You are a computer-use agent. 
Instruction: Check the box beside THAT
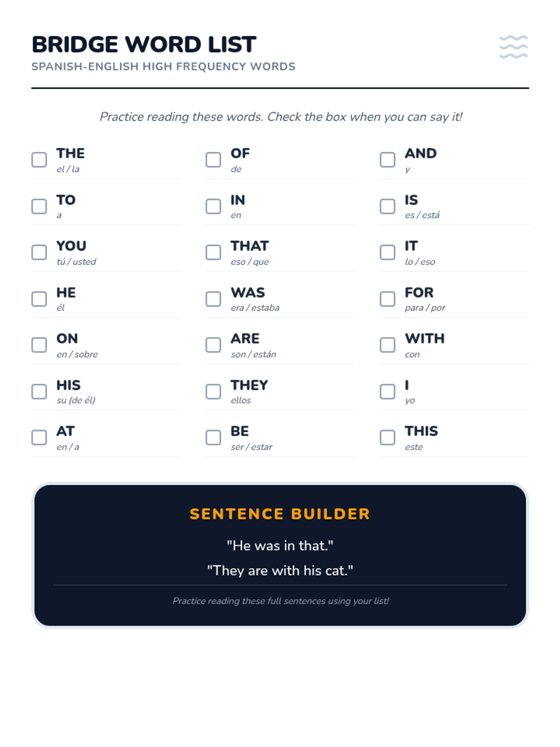coord(213,252)
